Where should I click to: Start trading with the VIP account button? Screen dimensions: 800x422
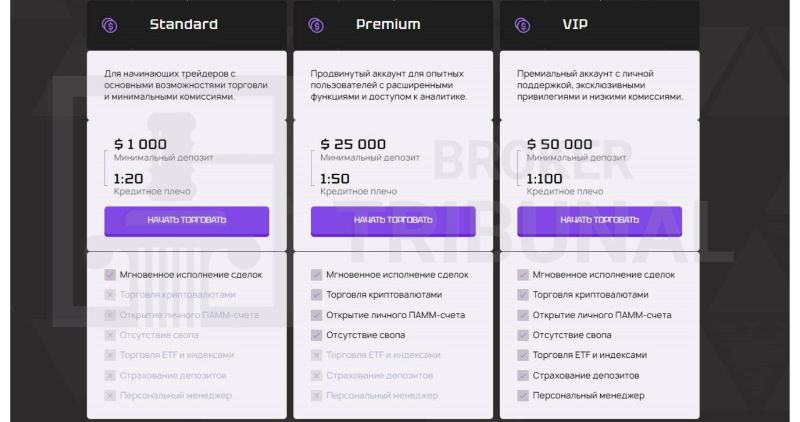click(x=599, y=221)
